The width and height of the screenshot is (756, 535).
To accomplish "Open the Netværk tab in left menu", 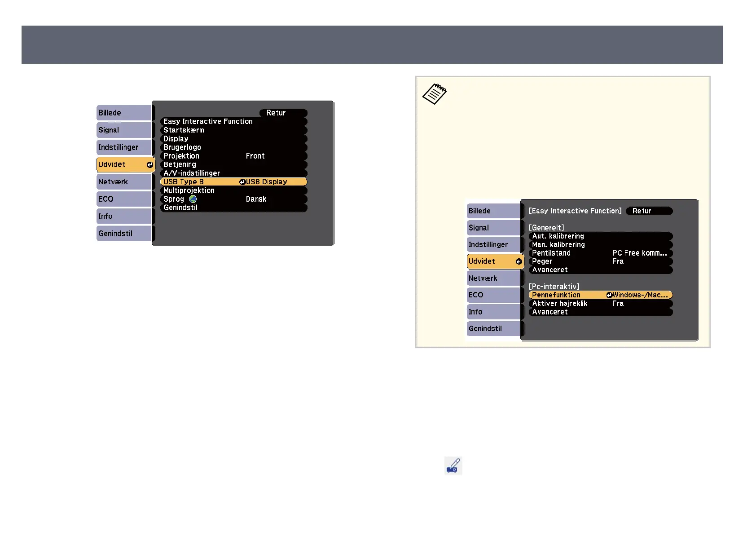I will point(124,182).
